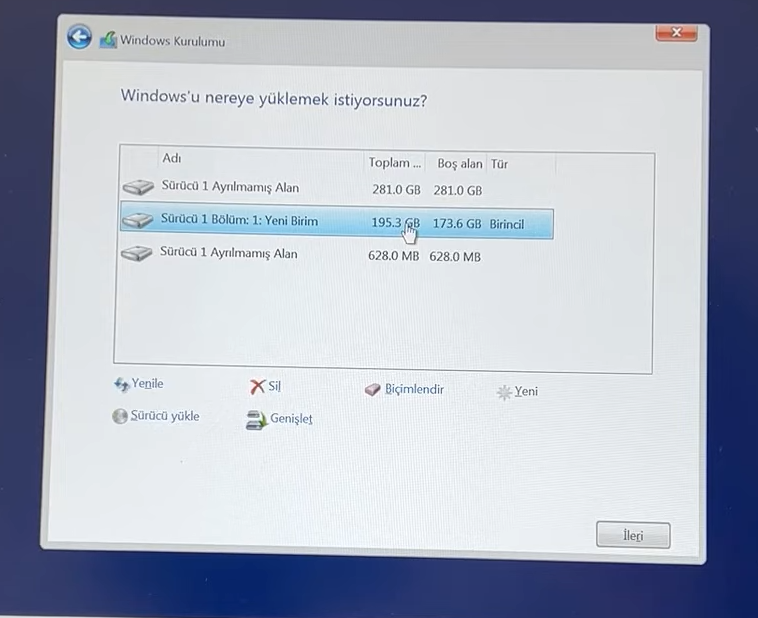The image size is (758, 618).
Task: Click the drive icon of 628.0 MB unallocated space
Action: point(136,253)
